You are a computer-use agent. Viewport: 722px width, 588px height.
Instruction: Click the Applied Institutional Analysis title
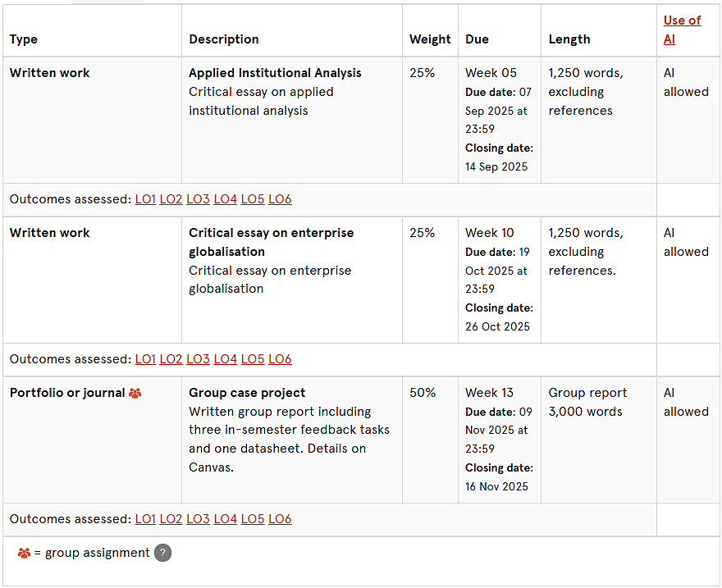[x=275, y=73]
